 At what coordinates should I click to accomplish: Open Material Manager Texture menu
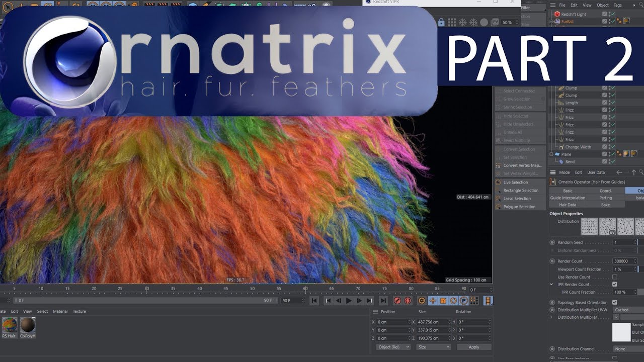pos(79,311)
